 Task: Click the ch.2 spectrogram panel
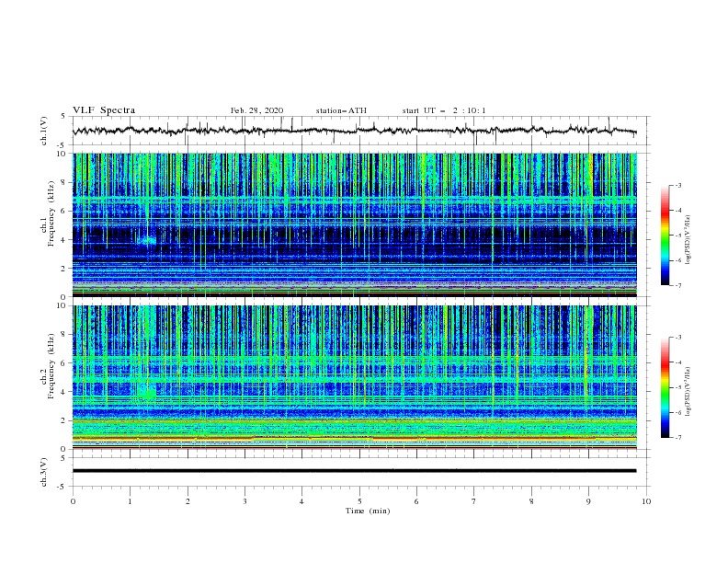[354, 377]
